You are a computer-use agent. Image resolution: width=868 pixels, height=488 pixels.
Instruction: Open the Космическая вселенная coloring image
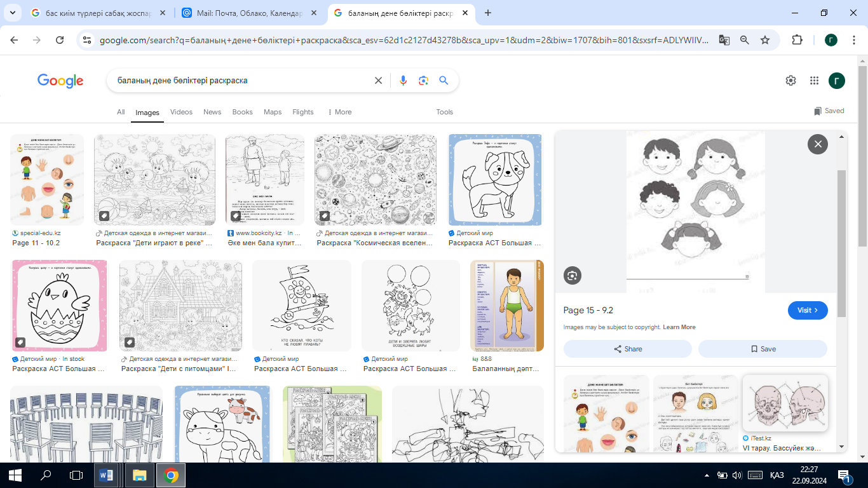coord(376,180)
